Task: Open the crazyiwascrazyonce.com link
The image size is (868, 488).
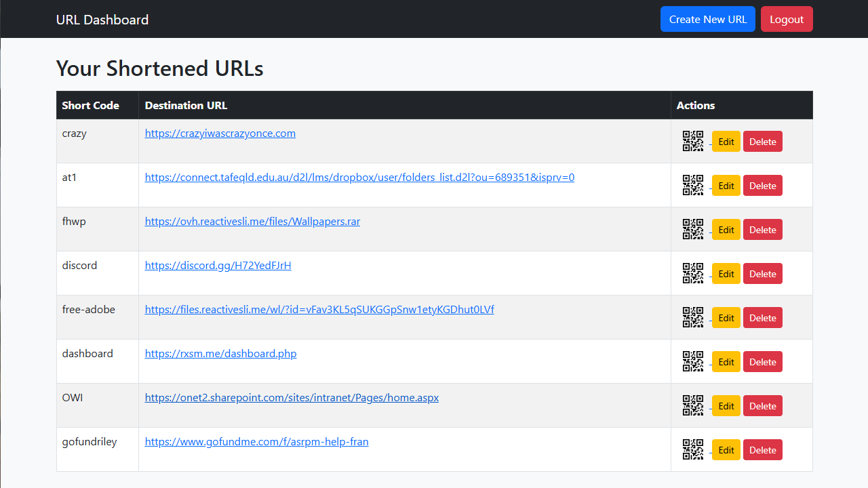Action: (x=220, y=134)
